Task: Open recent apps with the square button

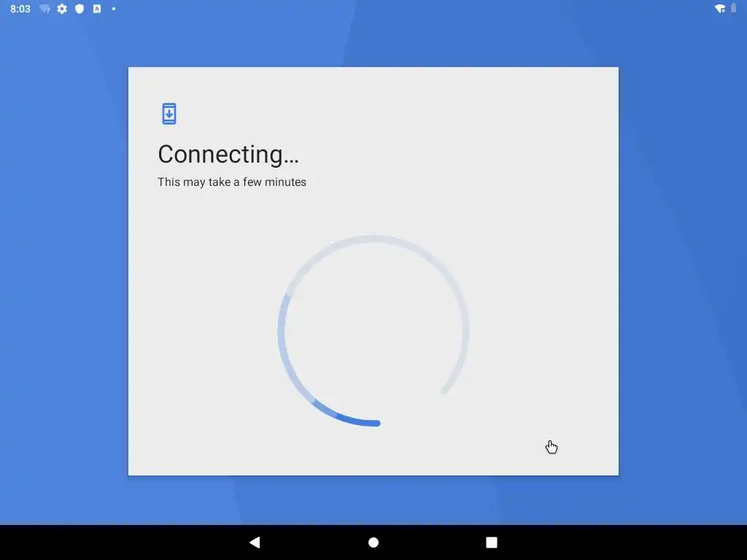Action: coord(492,542)
